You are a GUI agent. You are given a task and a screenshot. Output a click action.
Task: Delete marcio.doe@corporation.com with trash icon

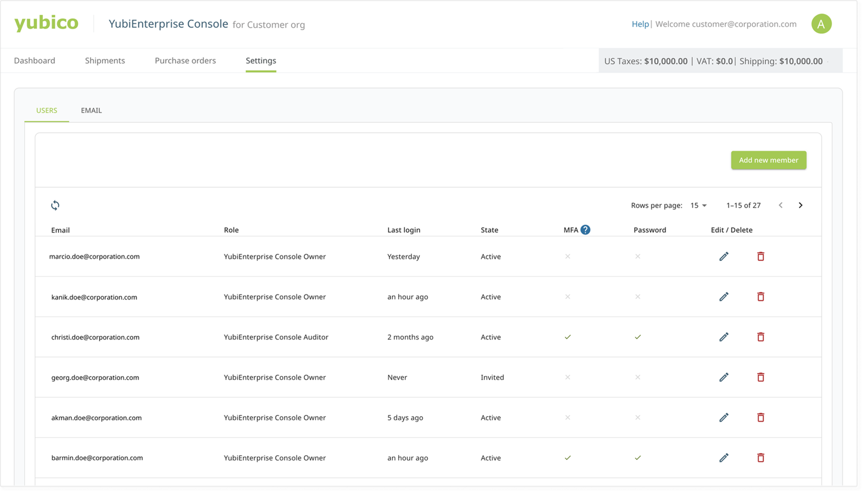(761, 256)
